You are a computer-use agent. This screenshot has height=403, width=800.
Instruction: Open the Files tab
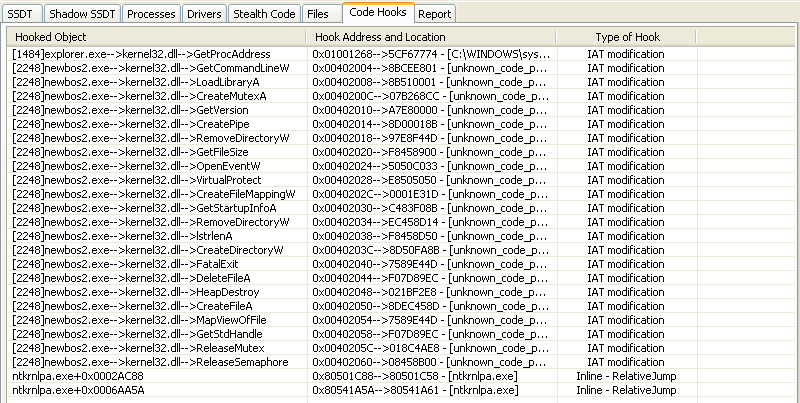[x=319, y=14]
